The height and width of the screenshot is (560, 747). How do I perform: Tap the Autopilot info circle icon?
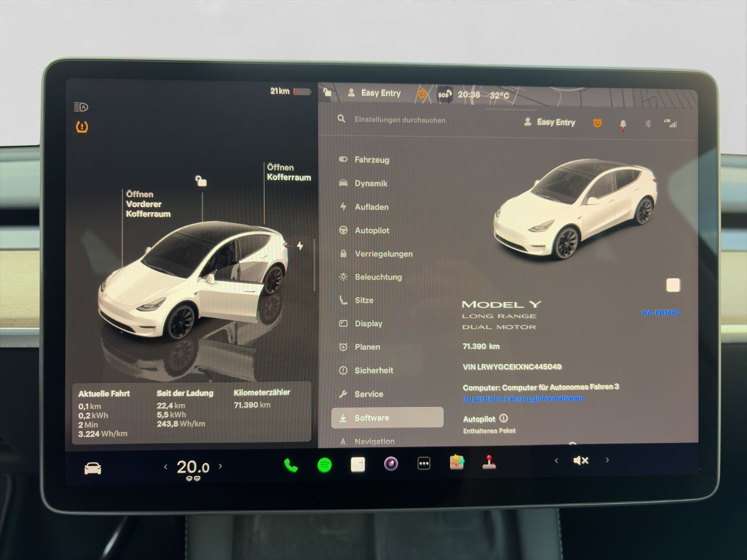(503, 418)
